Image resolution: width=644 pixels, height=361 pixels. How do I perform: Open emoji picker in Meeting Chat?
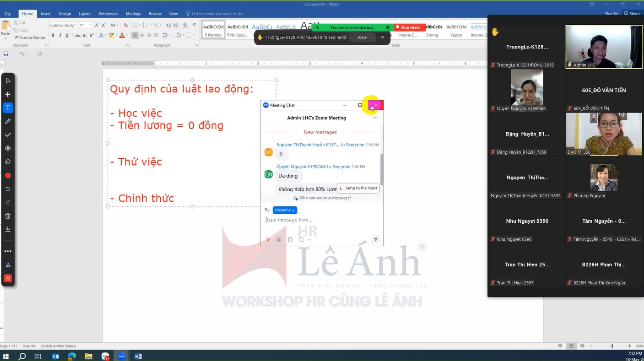pyautogui.click(x=279, y=240)
